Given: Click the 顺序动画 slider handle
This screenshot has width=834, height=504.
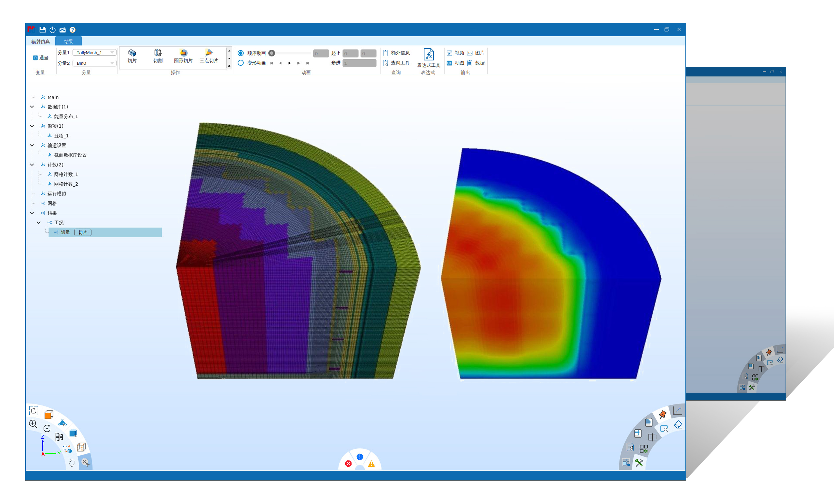Looking at the screenshot, I should point(271,53).
